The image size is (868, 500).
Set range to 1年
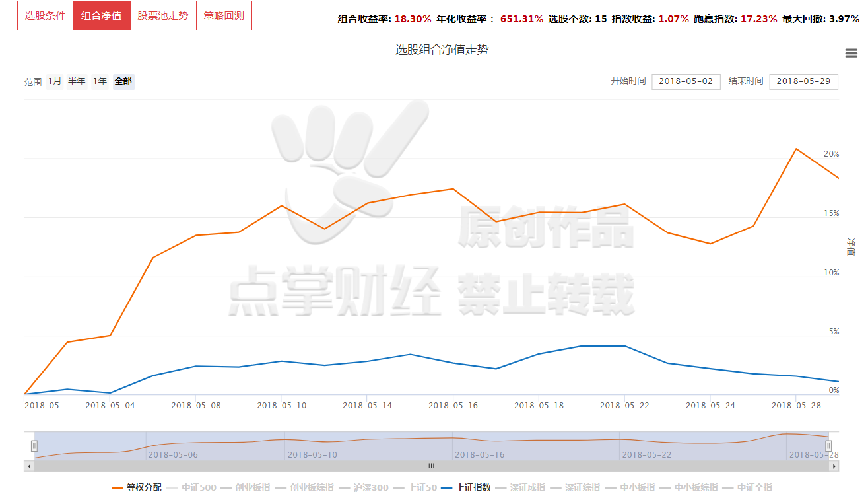pos(100,81)
